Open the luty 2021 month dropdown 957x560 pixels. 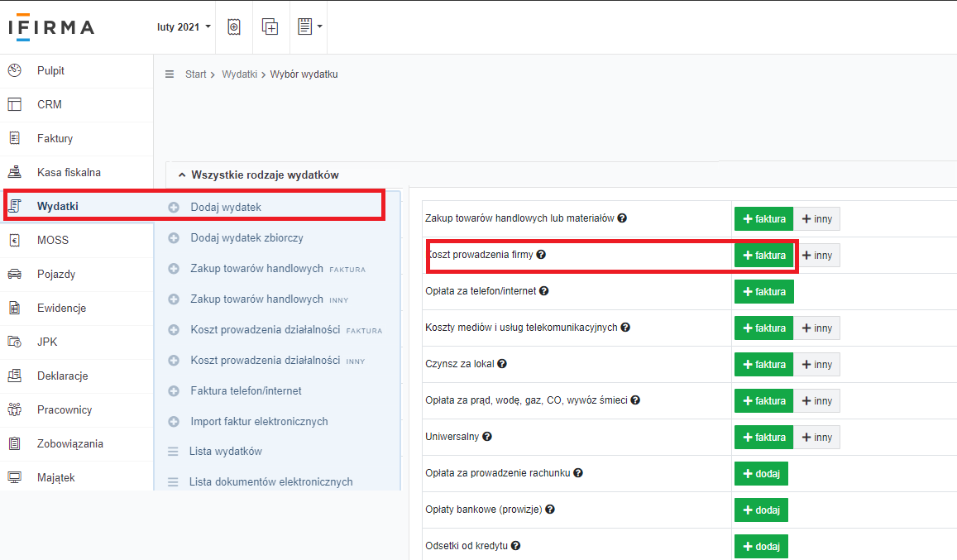click(184, 26)
